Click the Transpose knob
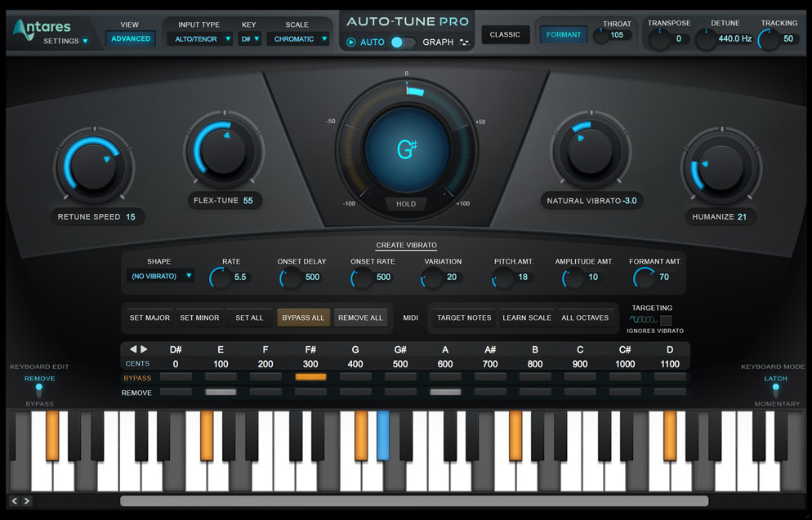This screenshot has height=520, width=812. pyautogui.click(x=659, y=39)
